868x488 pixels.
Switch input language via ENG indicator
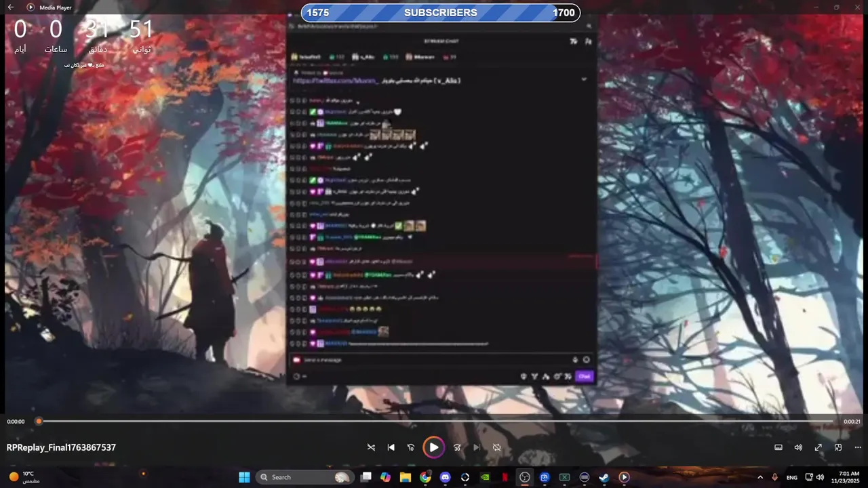pos(791,477)
